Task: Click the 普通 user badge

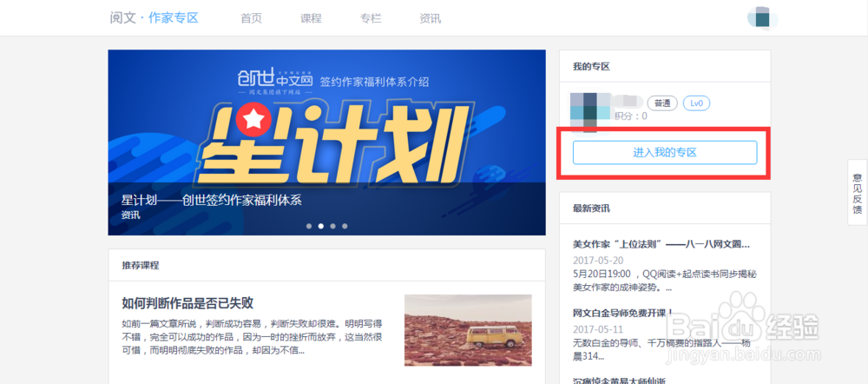Action: click(662, 103)
